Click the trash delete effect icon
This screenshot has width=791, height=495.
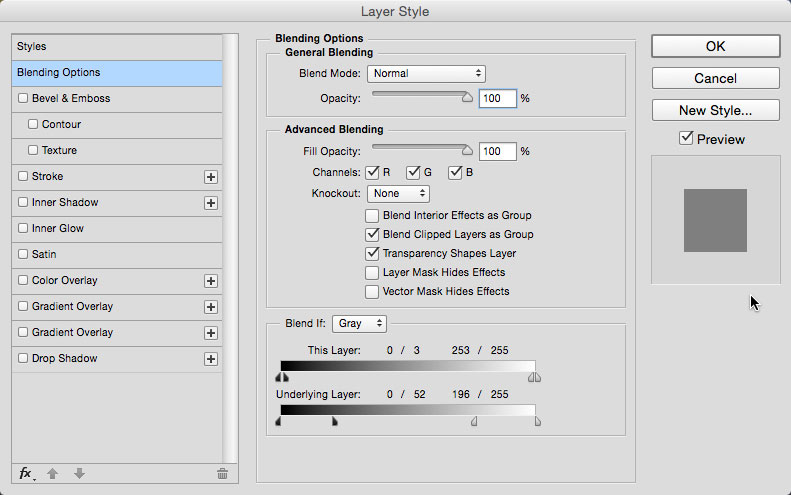coord(222,473)
